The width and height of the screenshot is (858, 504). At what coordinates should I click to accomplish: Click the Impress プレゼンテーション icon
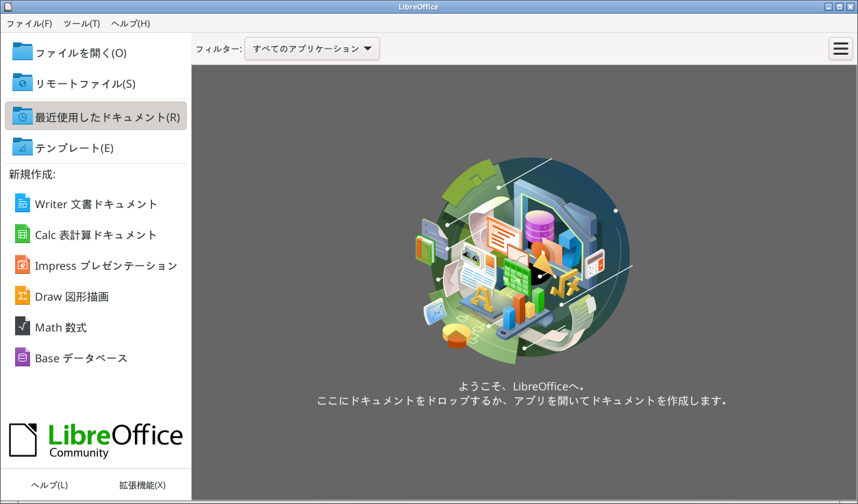(x=23, y=265)
